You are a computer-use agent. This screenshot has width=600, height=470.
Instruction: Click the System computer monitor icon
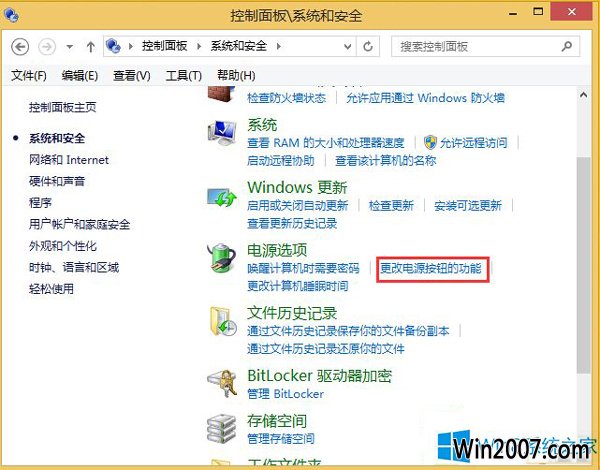[x=222, y=133]
